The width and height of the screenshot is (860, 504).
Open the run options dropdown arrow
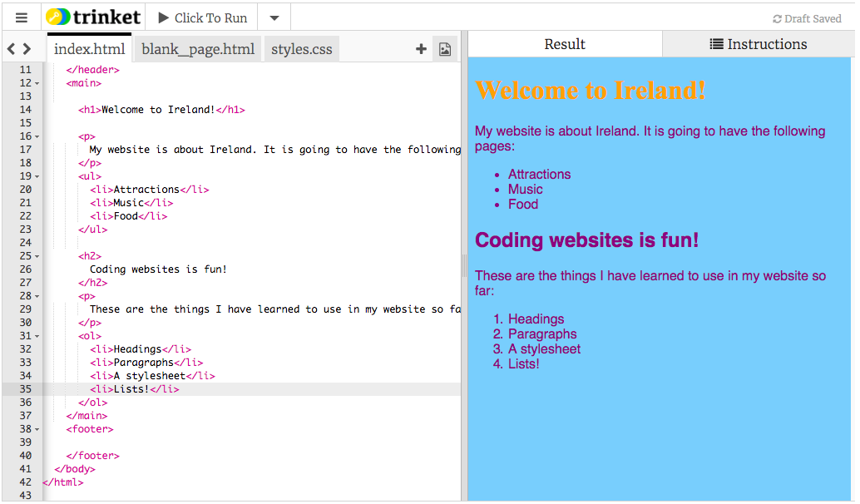click(x=274, y=17)
